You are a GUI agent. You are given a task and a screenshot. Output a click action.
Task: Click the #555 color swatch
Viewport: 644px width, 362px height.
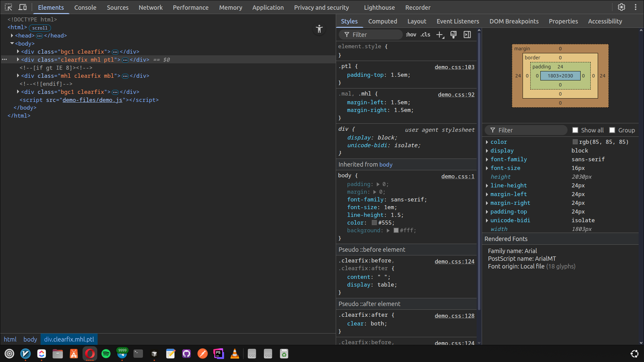click(x=374, y=223)
